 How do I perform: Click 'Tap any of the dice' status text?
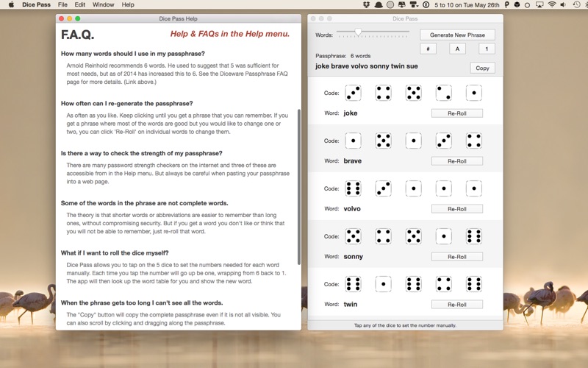(x=405, y=325)
